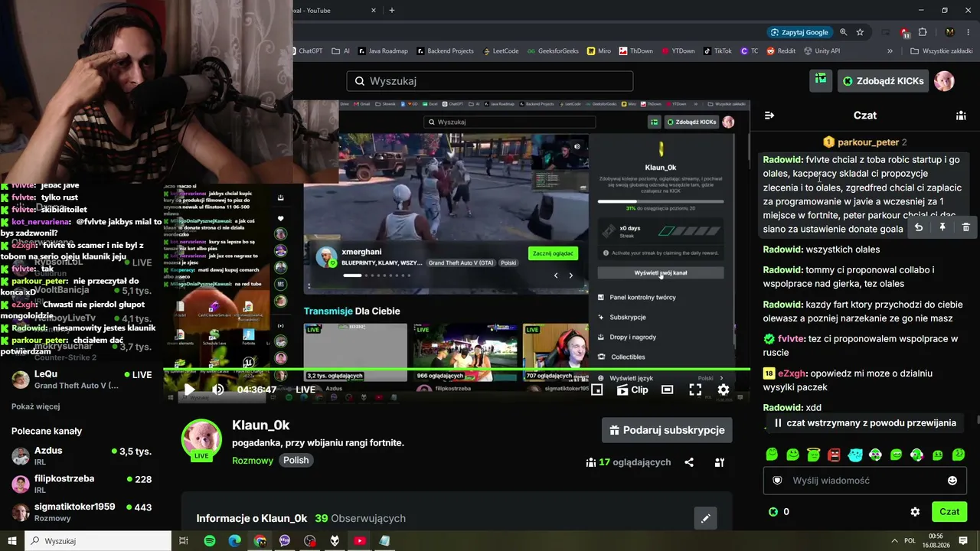Open the green store icon in header
This screenshot has width=980, height=551.
click(821, 80)
